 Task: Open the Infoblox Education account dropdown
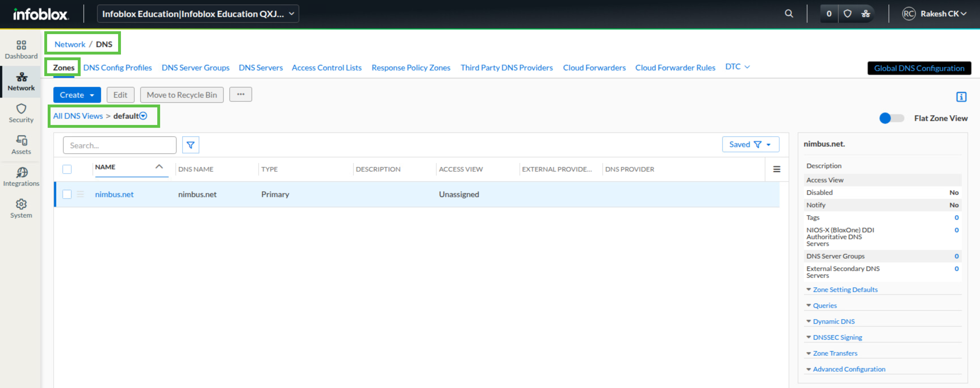point(198,14)
